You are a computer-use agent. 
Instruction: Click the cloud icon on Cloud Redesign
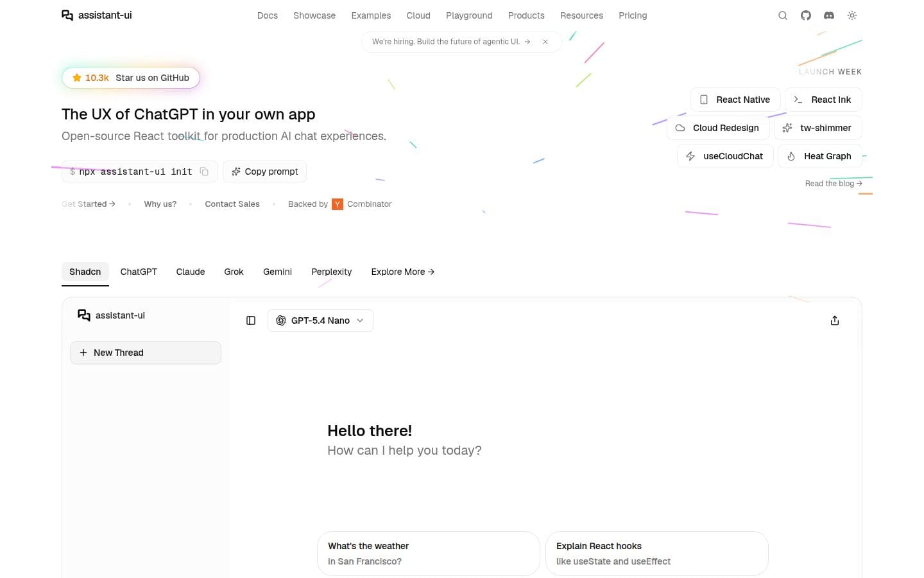coord(680,128)
